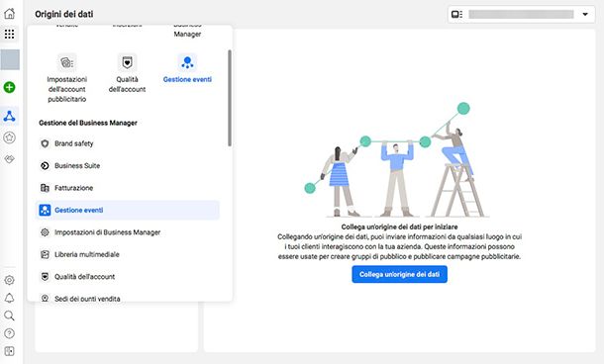Click the Business Suite icon
This screenshot has width=604, height=364.
coord(45,166)
